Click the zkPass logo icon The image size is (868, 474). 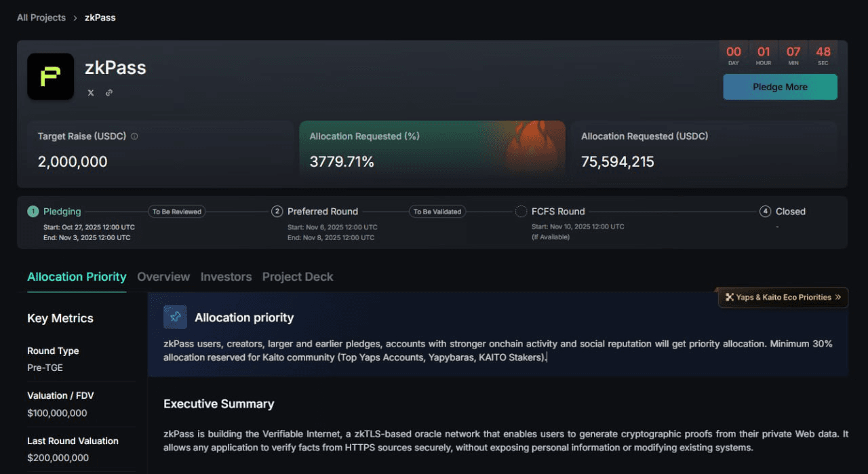[50, 77]
